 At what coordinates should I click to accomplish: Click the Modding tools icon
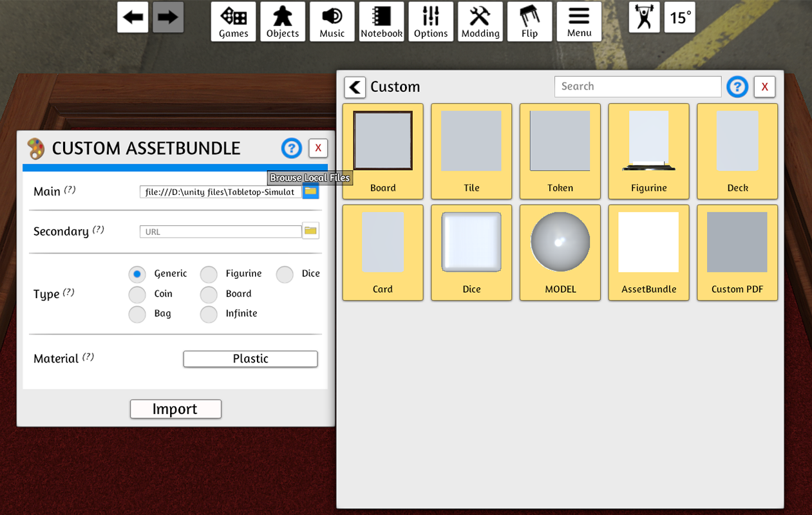[x=480, y=21]
